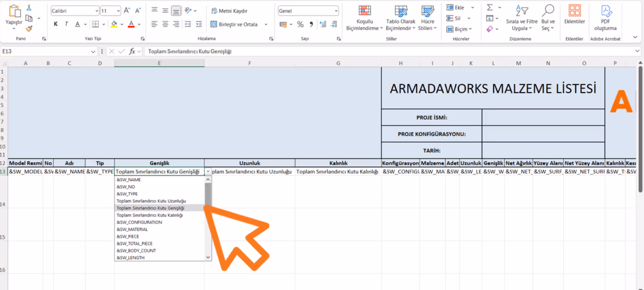Click Ekle insert cells button
The image size is (644, 290).
pos(456,7)
